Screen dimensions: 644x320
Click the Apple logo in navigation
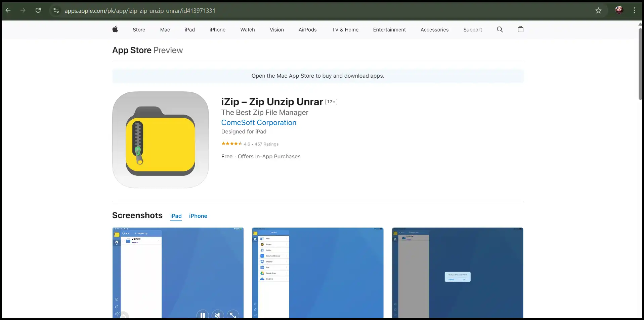click(x=115, y=30)
